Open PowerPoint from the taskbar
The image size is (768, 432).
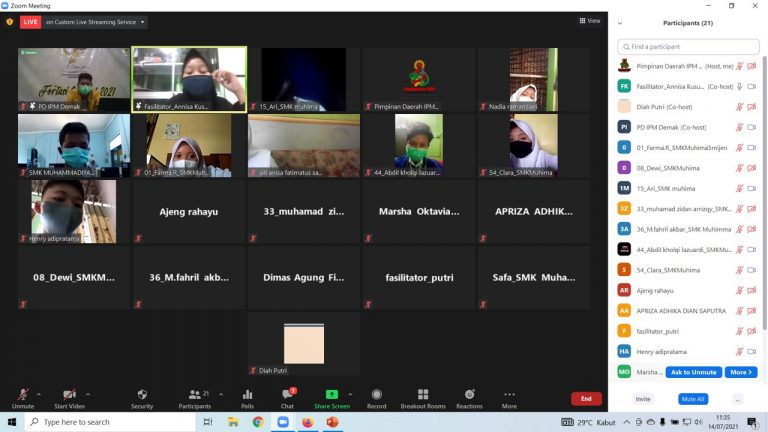point(332,422)
